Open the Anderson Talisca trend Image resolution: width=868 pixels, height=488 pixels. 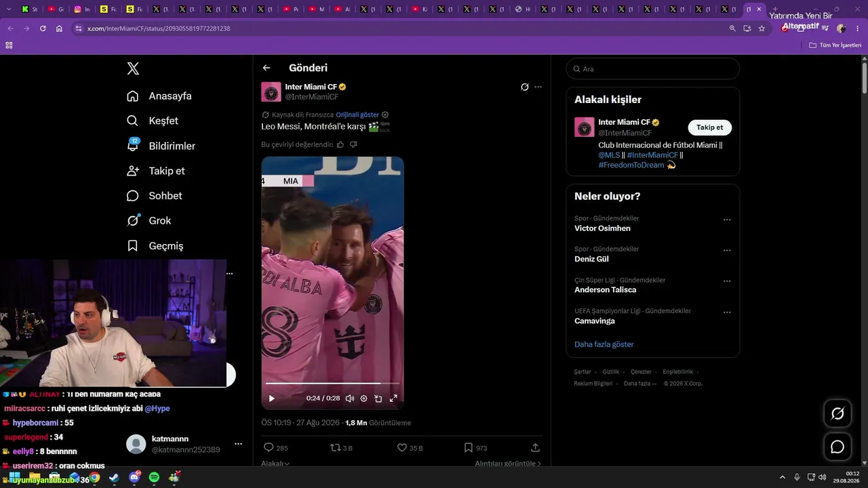click(x=605, y=290)
